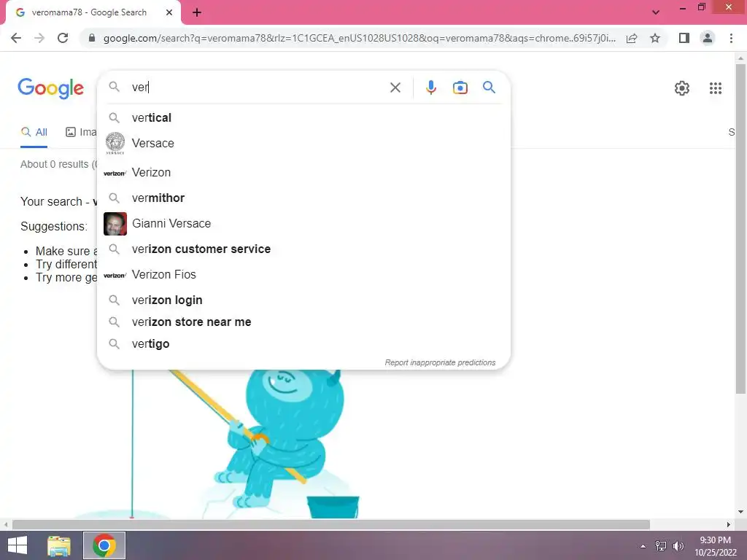747x560 pixels.
Task: Click the Gianni Versace portrait thumbnail
Action: click(115, 224)
